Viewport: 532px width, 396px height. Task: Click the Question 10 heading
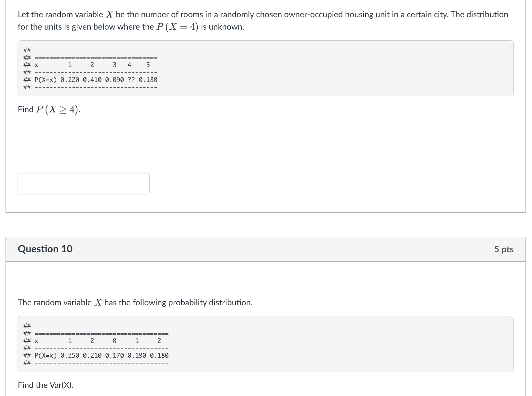45,249
